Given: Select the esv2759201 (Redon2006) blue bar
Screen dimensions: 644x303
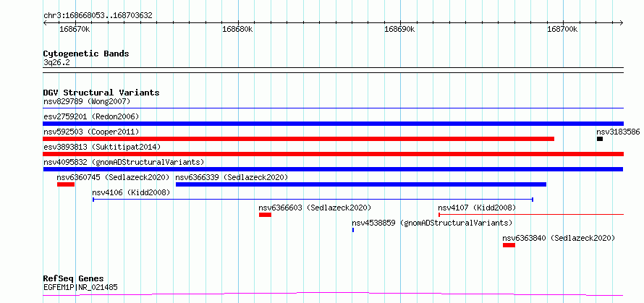Looking at the screenshot, I should [333, 124].
